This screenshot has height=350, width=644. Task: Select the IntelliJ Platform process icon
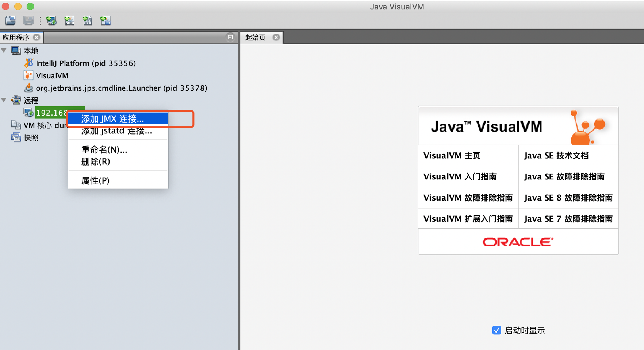pyautogui.click(x=28, y=63)
